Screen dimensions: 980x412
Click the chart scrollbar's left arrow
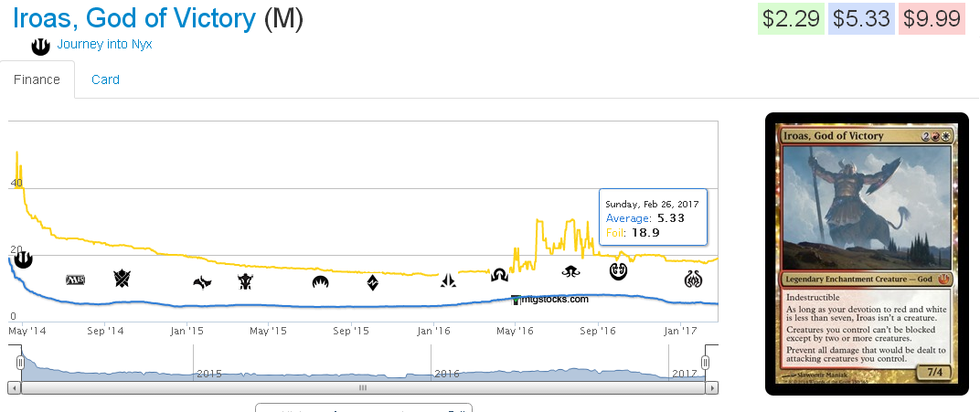tap(15, 387)
